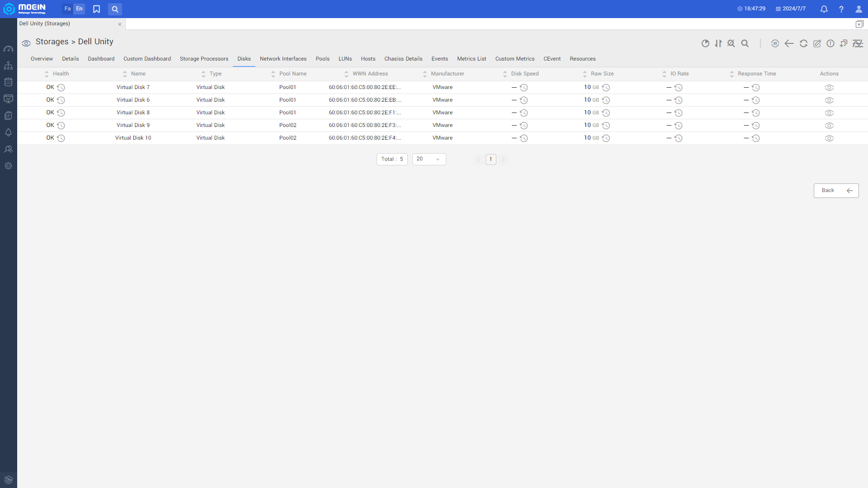
Task: View details of Virtual Disk 6 eye icon
Action: coord(829,100)
